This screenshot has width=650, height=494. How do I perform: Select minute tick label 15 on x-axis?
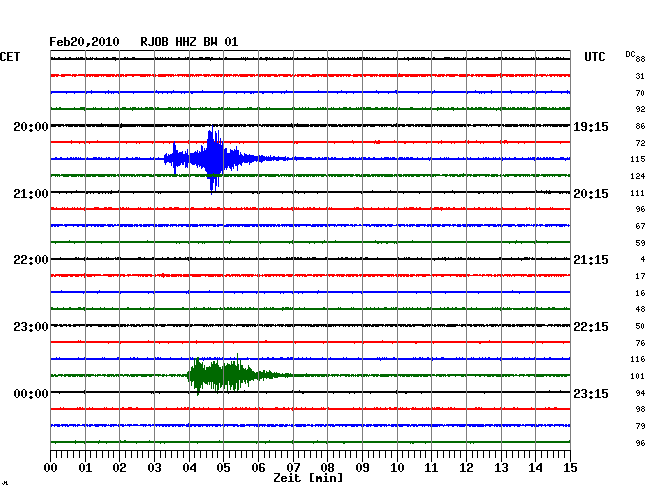coord(570,468)
